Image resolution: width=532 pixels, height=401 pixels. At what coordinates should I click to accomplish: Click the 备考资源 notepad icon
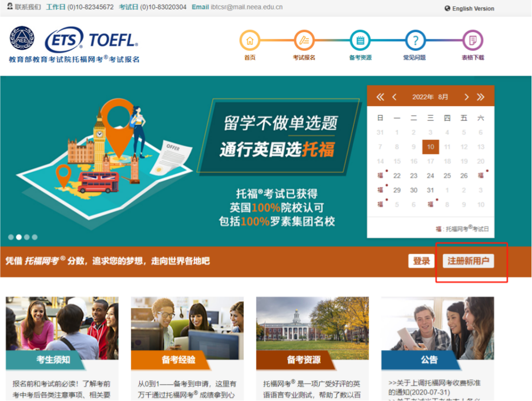360,40
